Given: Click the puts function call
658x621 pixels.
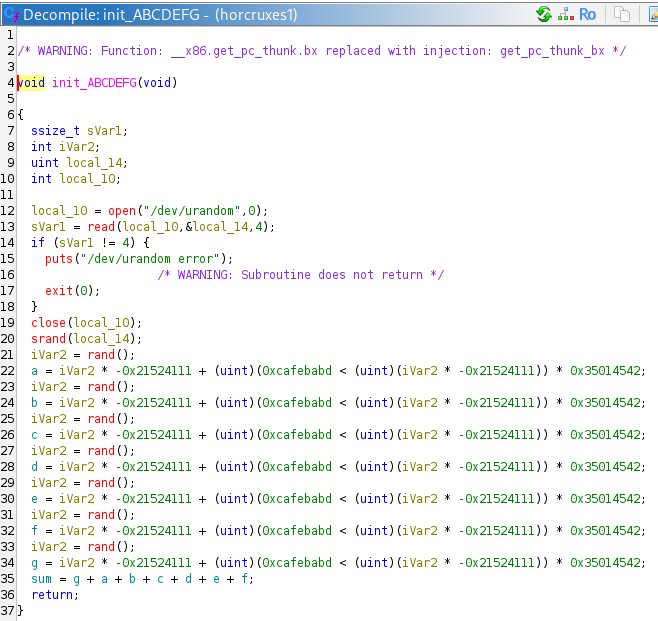Looking at the screenshot, I should 60,258.
